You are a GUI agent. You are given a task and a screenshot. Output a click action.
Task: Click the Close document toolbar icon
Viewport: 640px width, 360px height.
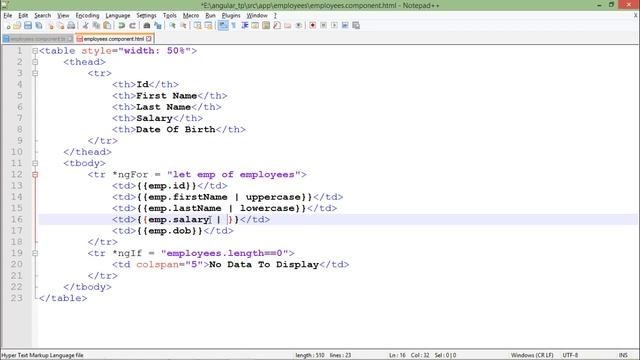point(50,26)
